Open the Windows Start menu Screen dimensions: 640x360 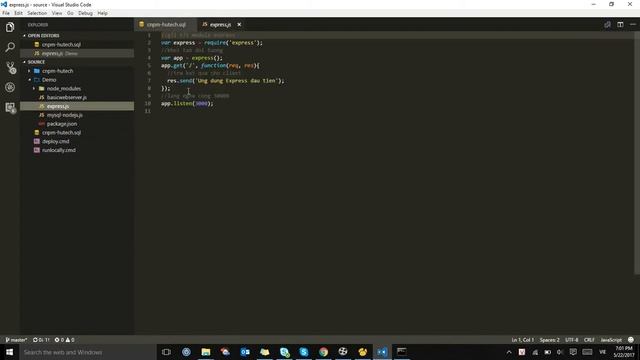click(9, 352)
